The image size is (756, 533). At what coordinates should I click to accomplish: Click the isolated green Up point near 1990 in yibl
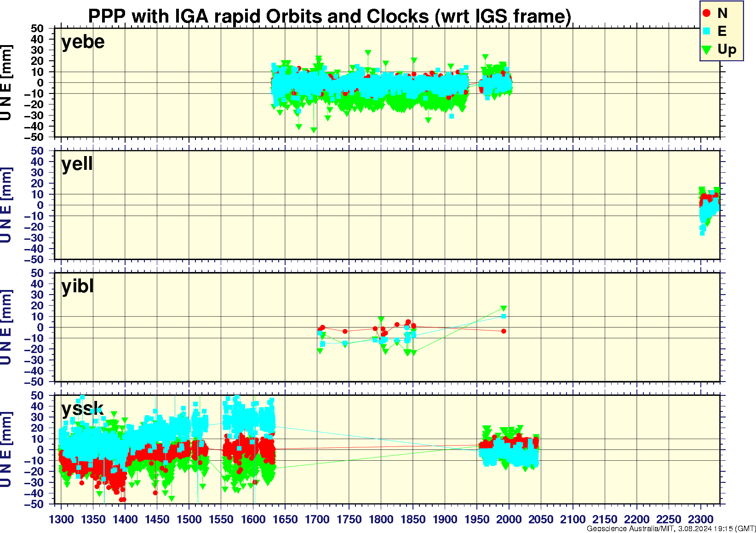[x=504, y=308]
